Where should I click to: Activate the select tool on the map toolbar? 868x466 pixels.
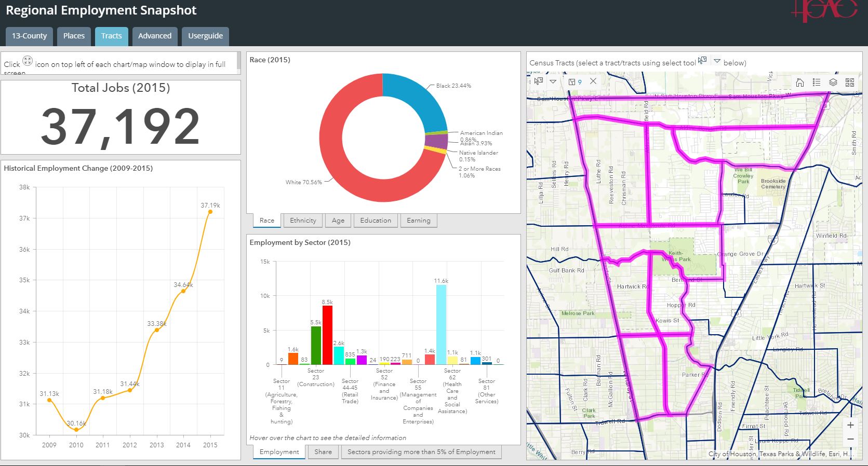[x=539, y=81]
